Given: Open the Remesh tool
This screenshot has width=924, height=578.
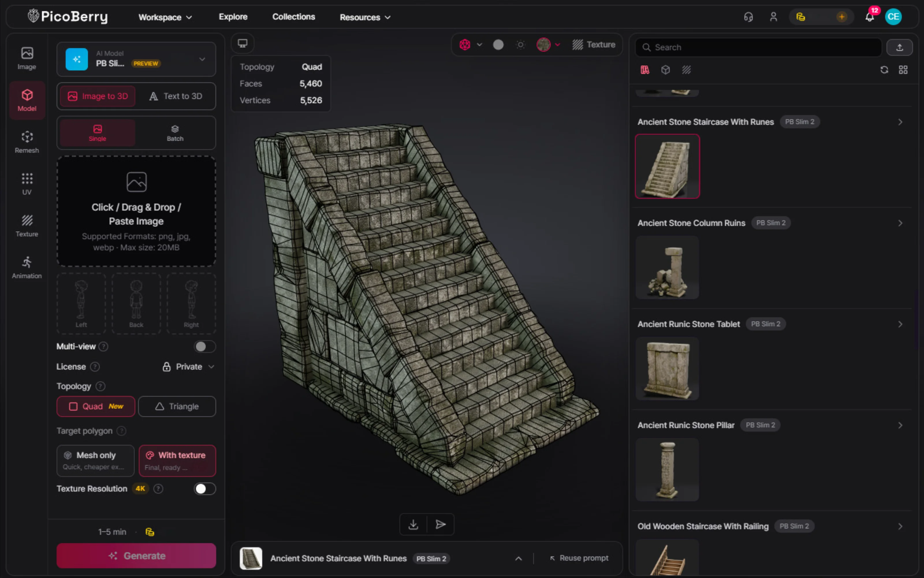Looking at the screenshot, I should pyautogui.click(x=27, y=142).
